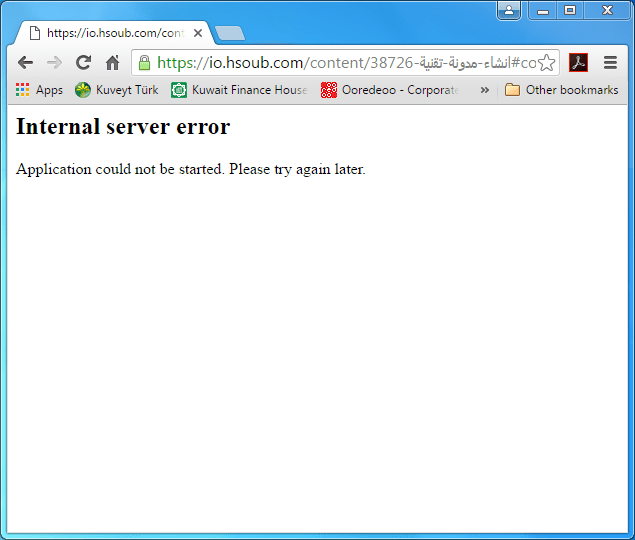Viewport: 635px width, 540px height.
Task: Open the Chrome user profile button
Action: coord(509,10)
